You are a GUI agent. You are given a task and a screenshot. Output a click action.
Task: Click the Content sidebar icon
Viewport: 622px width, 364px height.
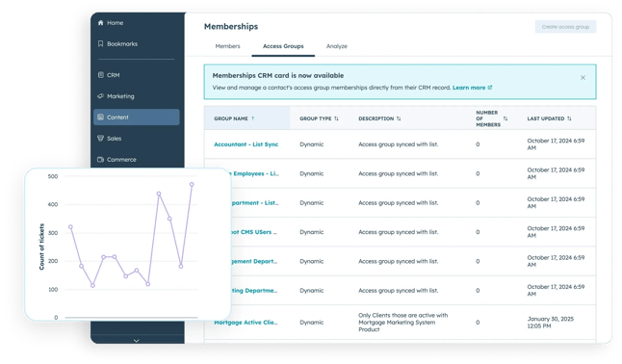pos(101,117)
